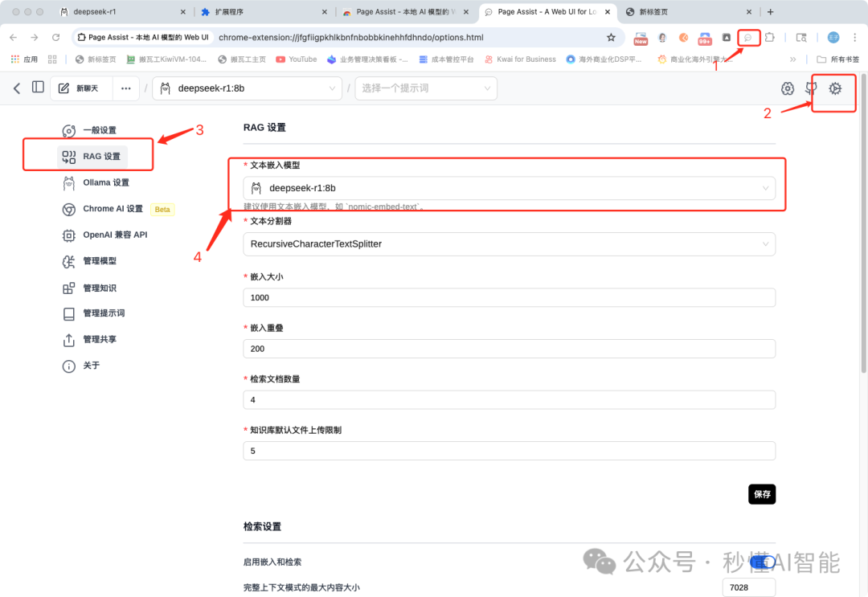
Task: Open Kwai for Business bookmark
Action: point(520,59)
